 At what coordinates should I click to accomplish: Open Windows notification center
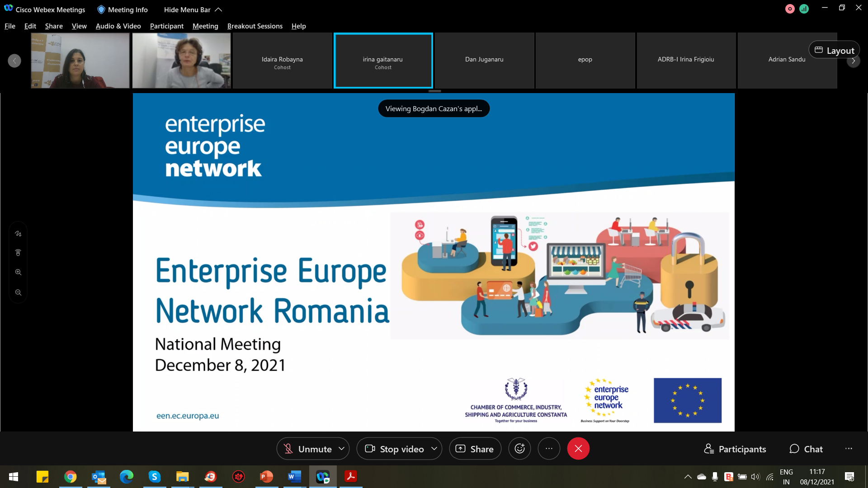[849, 477]
